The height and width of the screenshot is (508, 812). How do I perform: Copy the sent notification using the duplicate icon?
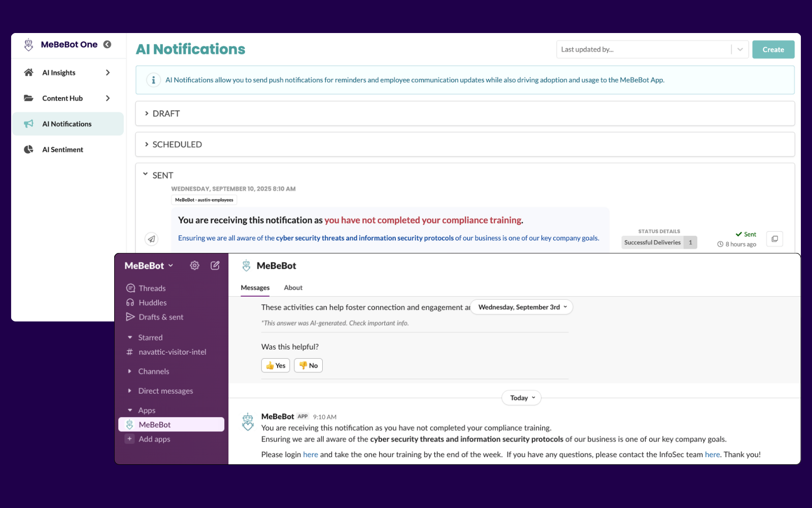[774, 239]
